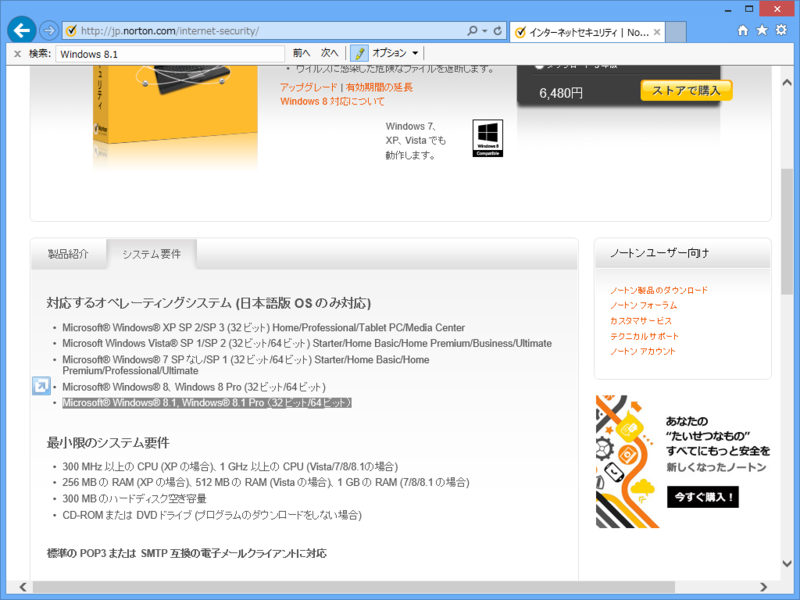Open the オプション dropdown on the find bar
The image size is (800, 600).
[394, 53]
